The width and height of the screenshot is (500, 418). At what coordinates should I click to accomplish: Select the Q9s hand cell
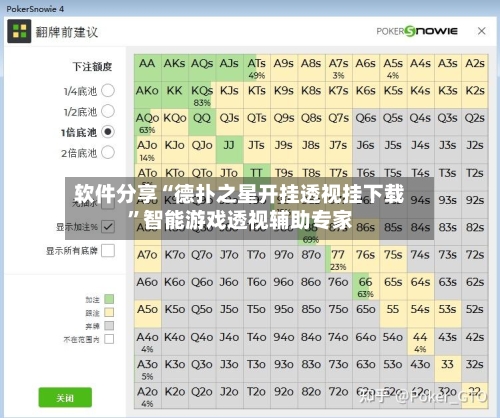tap(284, 122)
